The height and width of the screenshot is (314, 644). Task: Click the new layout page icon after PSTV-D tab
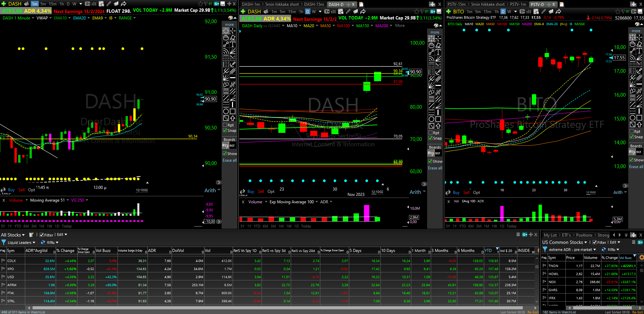click(561, 4)
